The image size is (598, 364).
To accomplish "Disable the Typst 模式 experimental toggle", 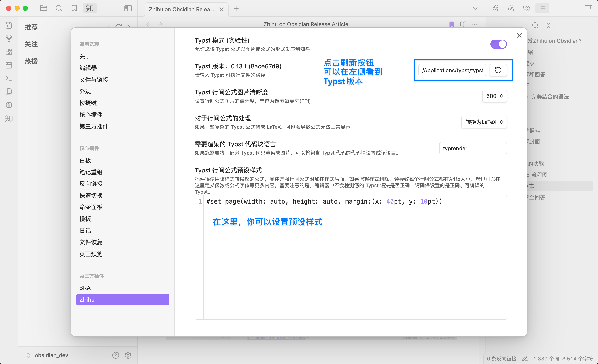I will click(x=499, y=44).
